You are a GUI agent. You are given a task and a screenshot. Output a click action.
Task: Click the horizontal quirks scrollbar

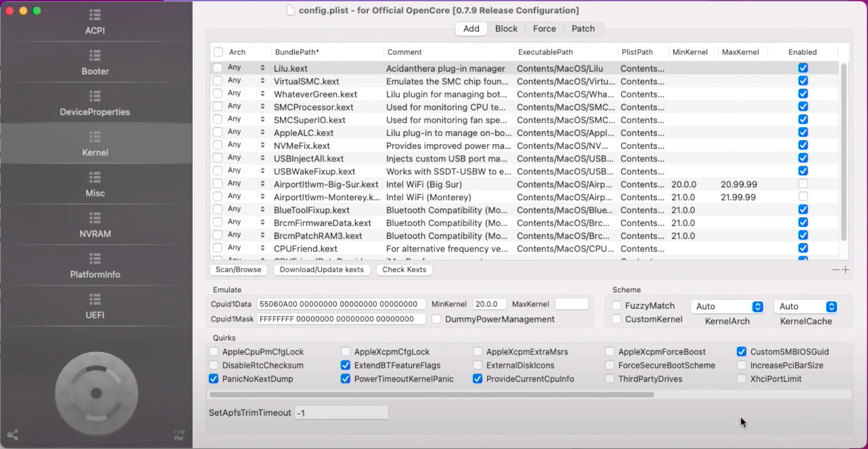(432, 394)
